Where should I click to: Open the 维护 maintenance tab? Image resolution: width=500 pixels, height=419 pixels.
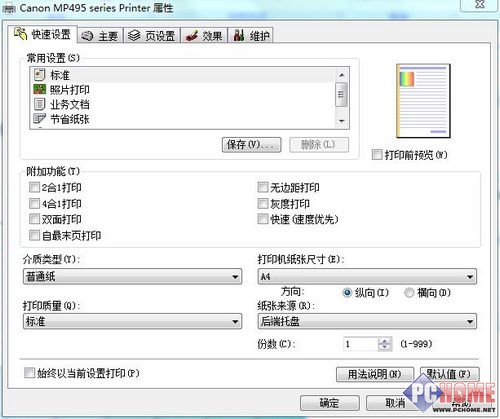point(251,35)
